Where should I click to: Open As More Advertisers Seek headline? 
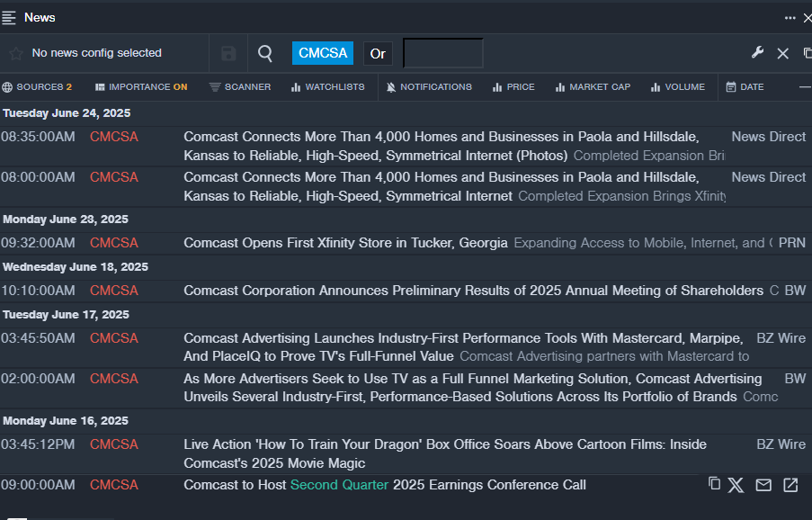[473, 388]
